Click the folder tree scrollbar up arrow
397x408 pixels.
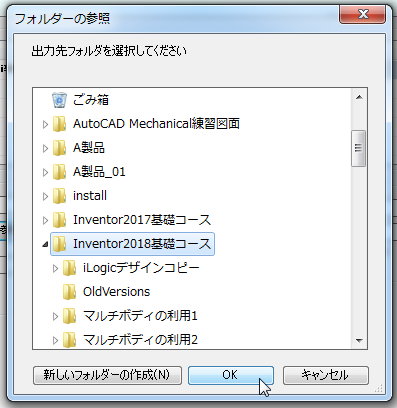pos(359,97)
